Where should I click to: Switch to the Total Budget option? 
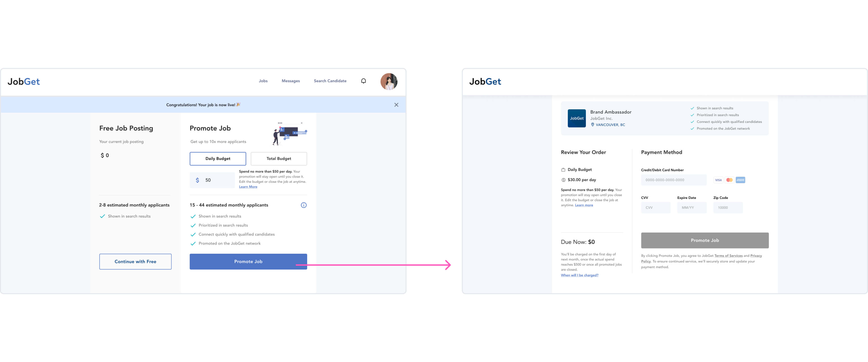279,159
